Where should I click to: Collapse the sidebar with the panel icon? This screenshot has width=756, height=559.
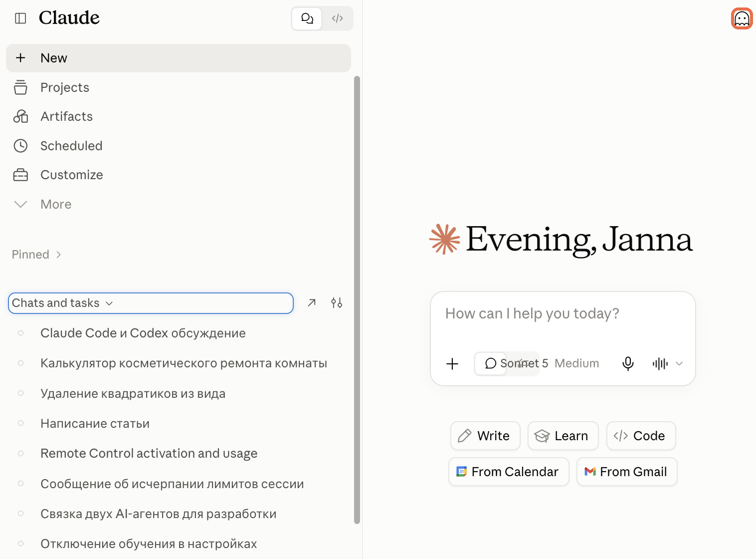[x=20, y=18]
